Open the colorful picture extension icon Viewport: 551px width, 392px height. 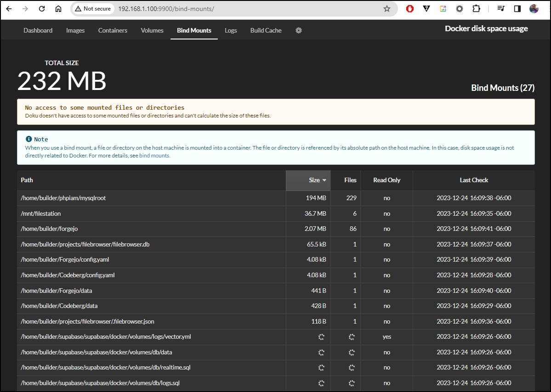tap(443, 9)
